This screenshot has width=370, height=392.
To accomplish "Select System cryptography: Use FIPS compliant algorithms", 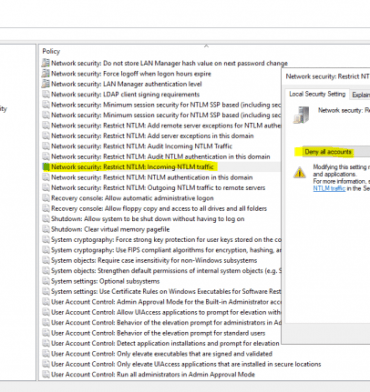I will pyautogui.click(x=166, y=250).
